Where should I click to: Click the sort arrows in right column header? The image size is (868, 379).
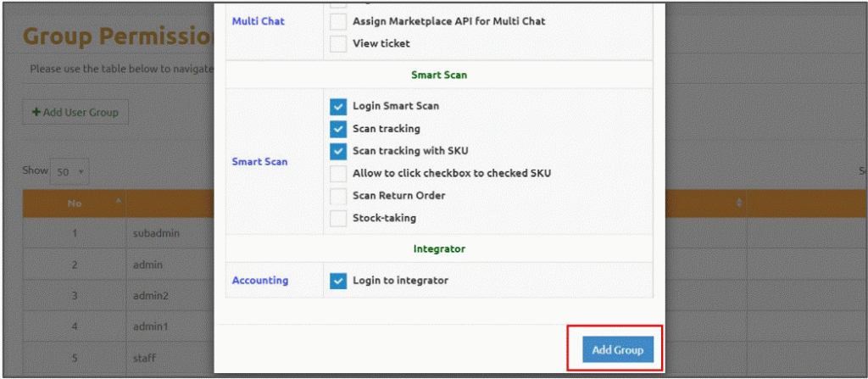(x=738, y=203)
